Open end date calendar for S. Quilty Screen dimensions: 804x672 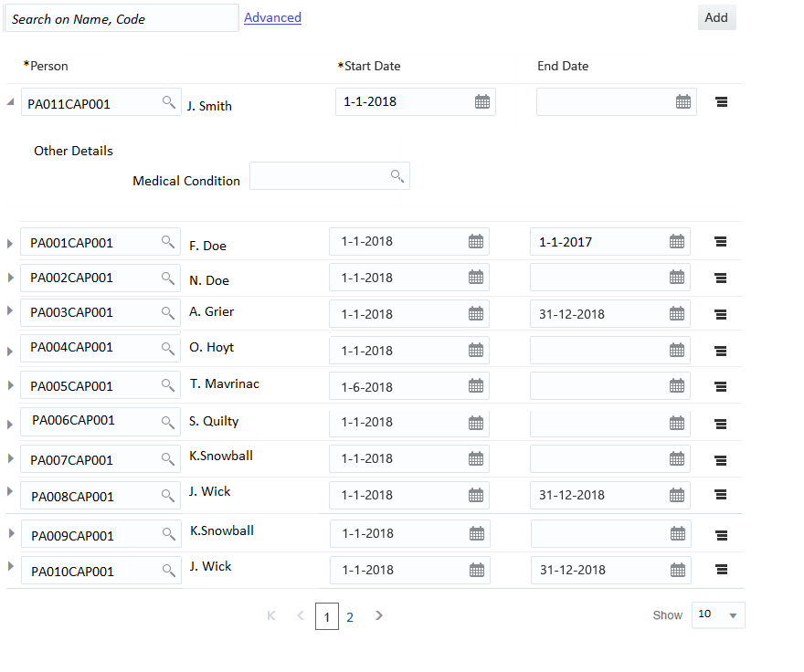point(677,424)
